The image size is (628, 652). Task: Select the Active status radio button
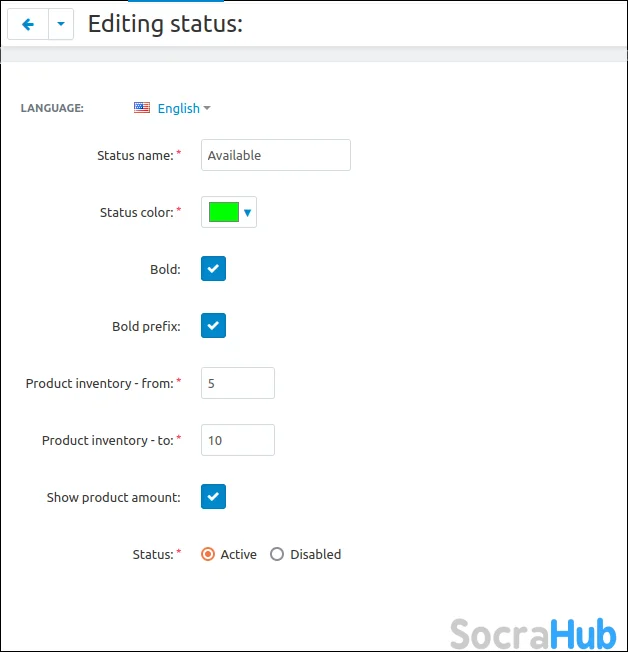[208, 554]
